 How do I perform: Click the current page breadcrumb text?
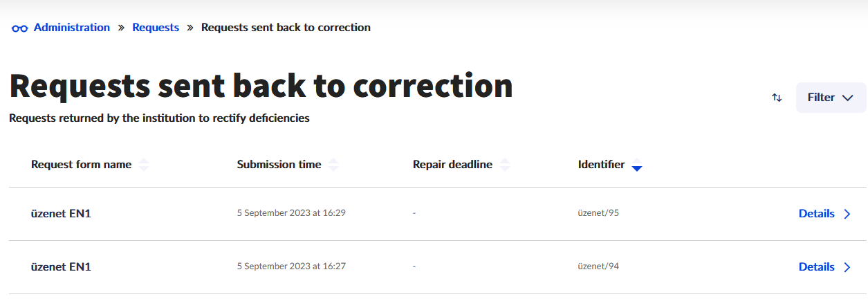(x=286, y=28)
